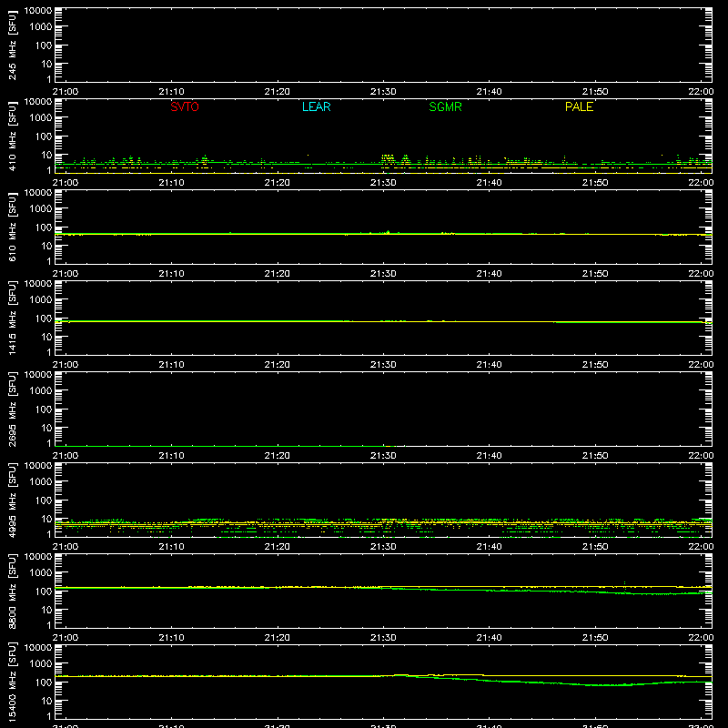Click the yellow PALE legend label

(579, 106)
